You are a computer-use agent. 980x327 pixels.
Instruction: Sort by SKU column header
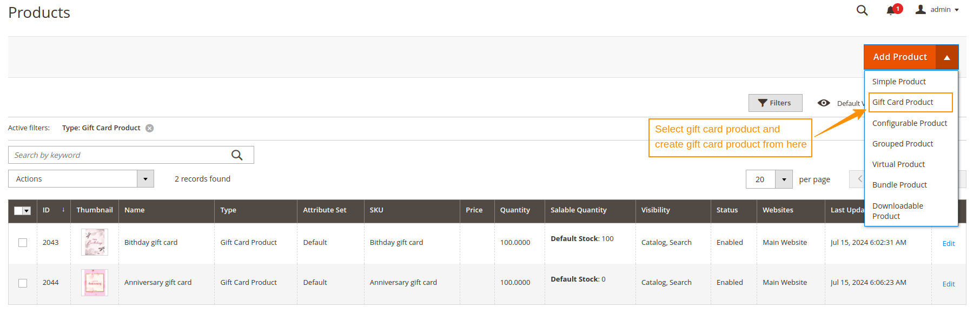point(412,210)
